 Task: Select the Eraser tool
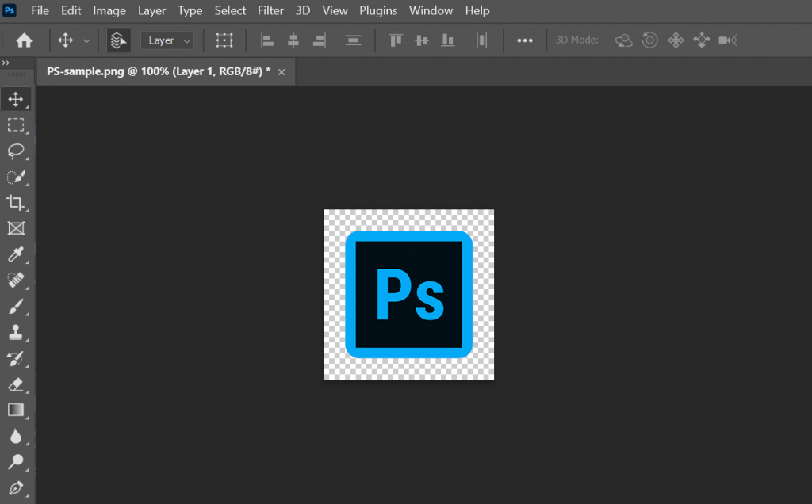coord(17,385)
